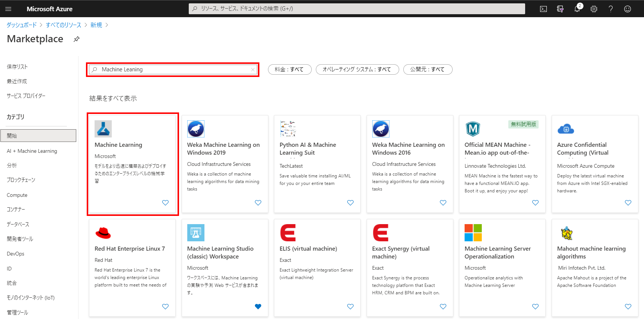Open portal settings gear
This screenshot has height=319, width=644.
pos(594,9)
